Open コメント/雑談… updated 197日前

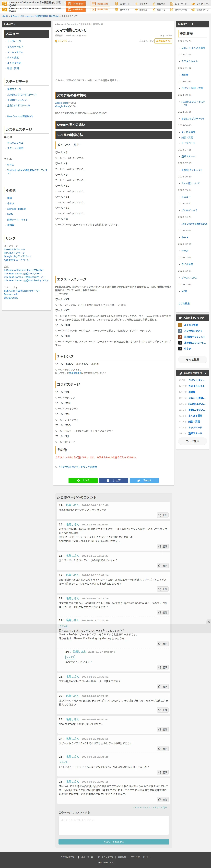coord(197,398)
